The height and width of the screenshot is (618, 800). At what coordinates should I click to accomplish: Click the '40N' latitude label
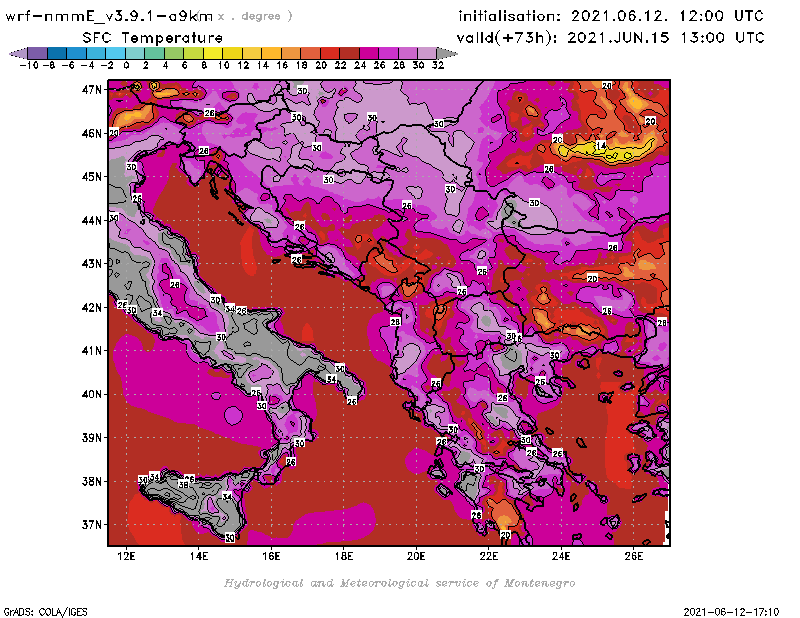92,394
